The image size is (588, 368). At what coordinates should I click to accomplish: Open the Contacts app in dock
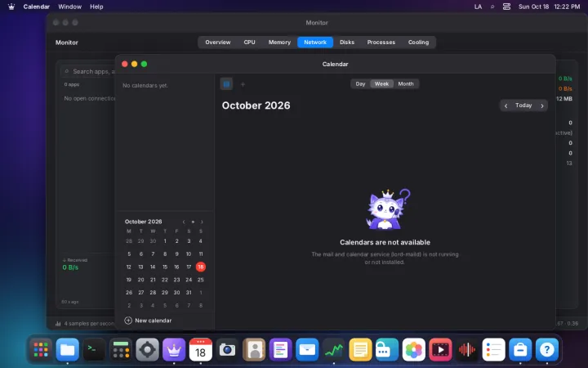click(x=254, y=350)
